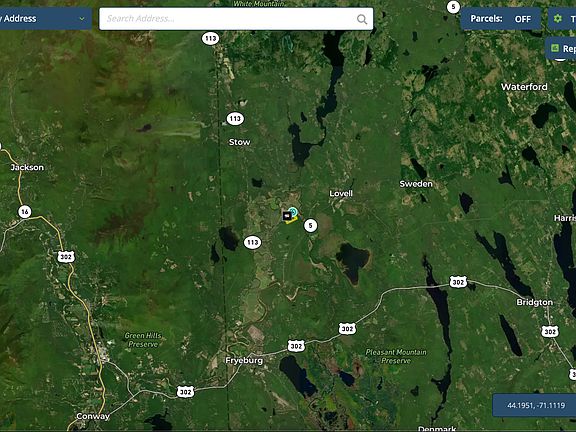Click the green gear icon
Viewport: 576px width, 432px height.
[558, 18]
